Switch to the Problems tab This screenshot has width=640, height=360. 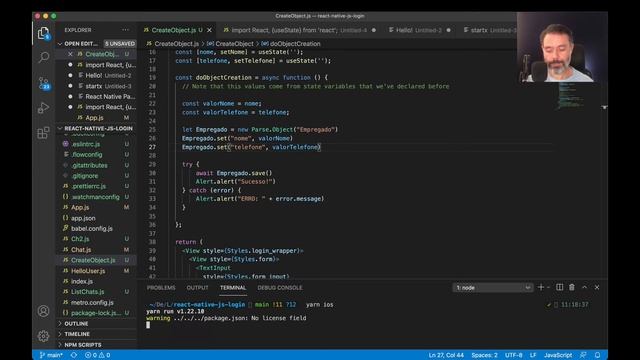tap(161, 288)
